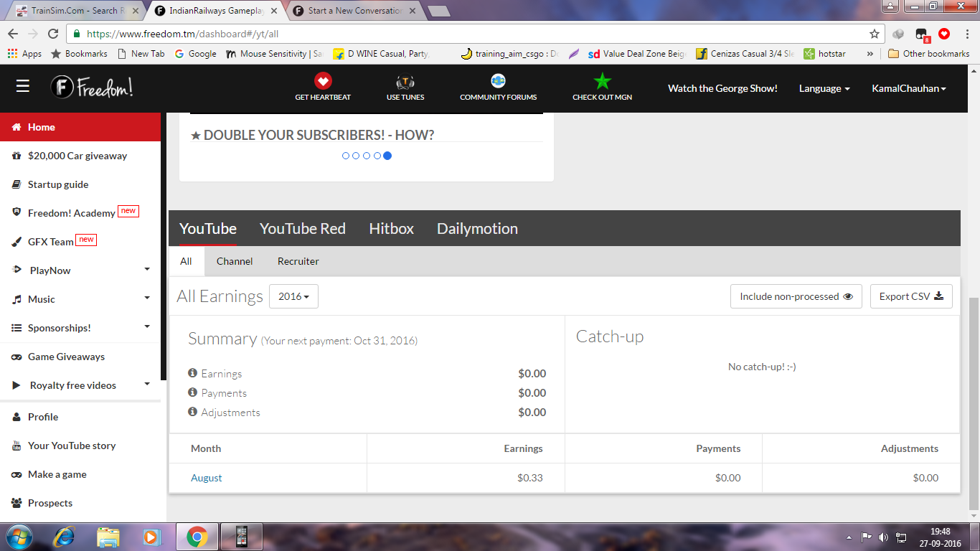Open GFX Team in the sidebar
This screenshot has height=551, width=980.
[80, 242]
